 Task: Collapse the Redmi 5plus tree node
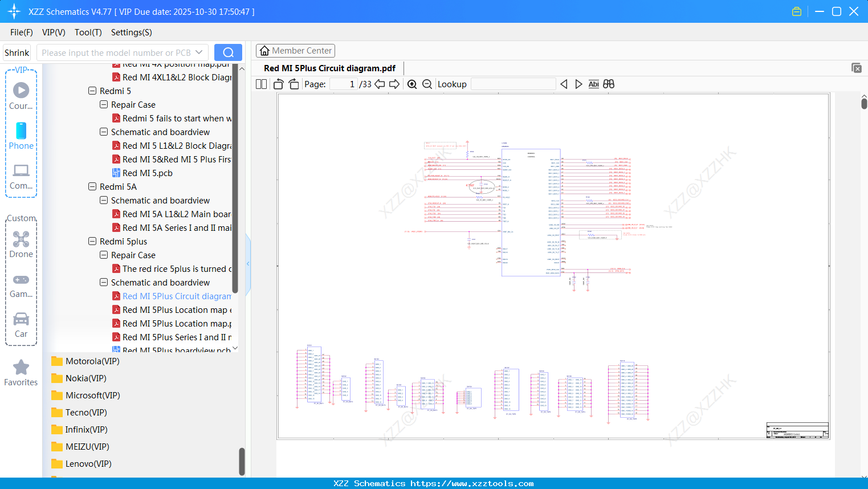click(x=92, y=241)
